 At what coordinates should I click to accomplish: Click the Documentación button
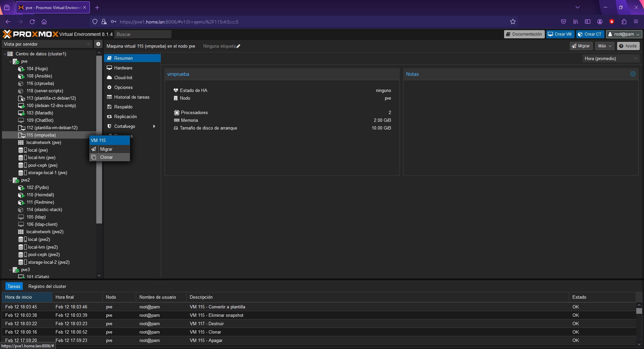(x=524, y=34)
